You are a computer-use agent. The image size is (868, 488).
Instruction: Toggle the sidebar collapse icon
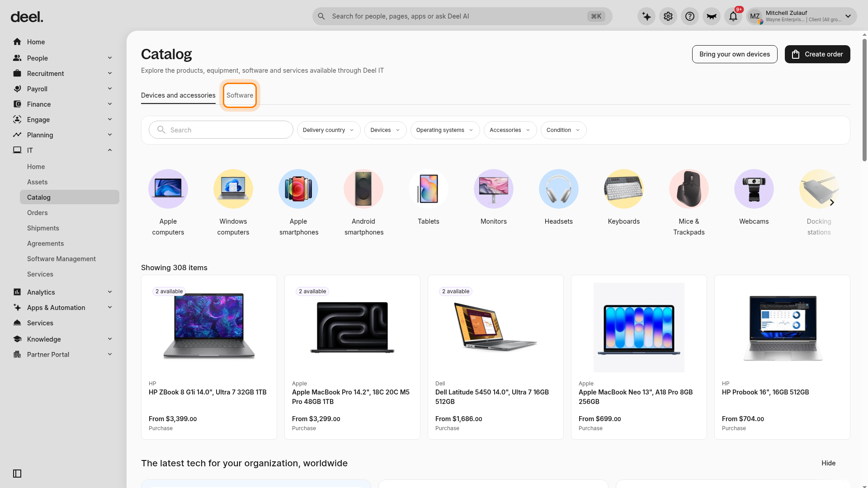pos(17,474)
